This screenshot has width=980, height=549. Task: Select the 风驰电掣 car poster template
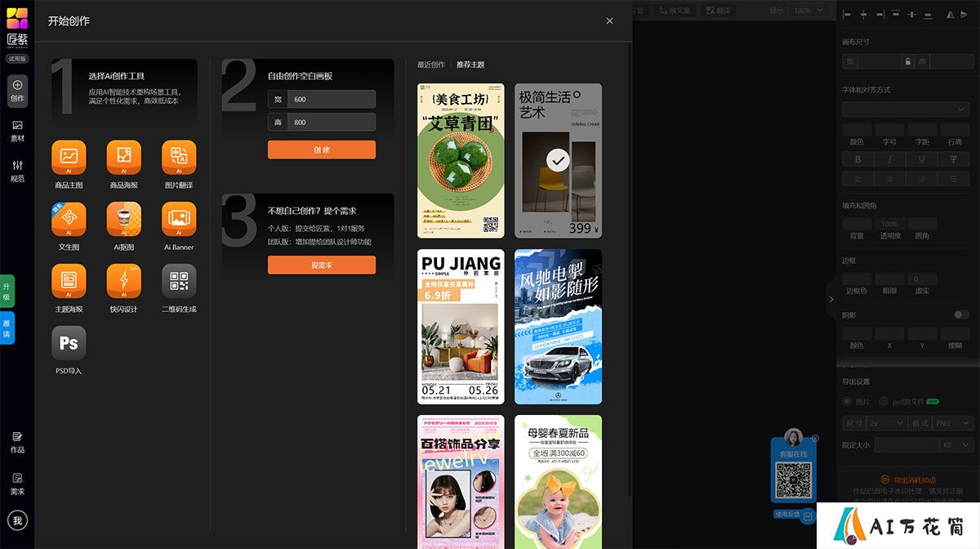[x=558, y=327]
